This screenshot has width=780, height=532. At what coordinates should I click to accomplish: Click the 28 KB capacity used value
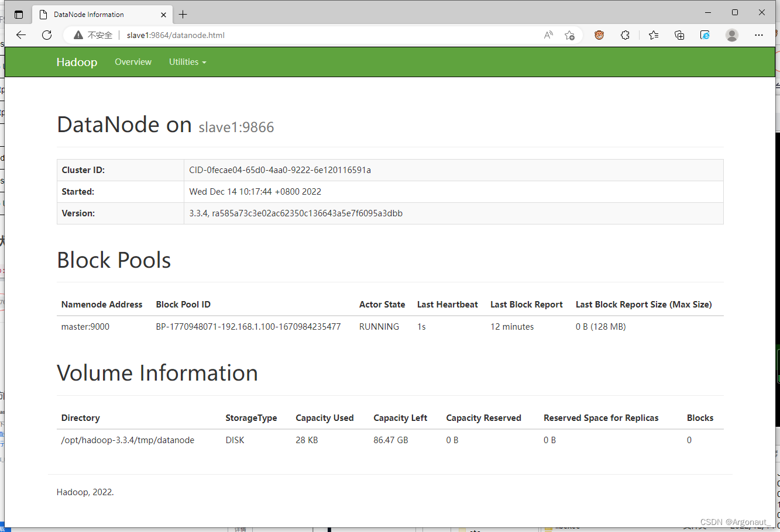tap(307, 440)
